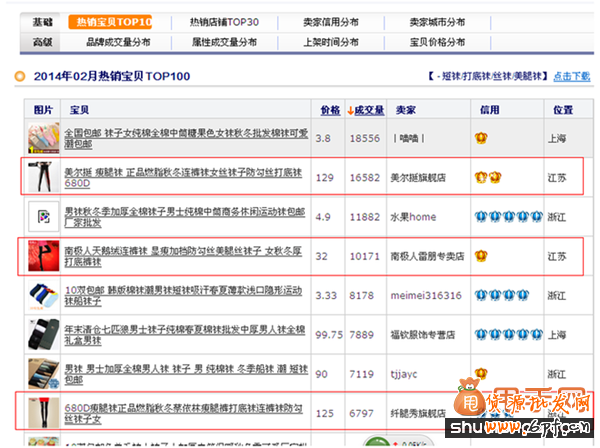Screen dimensions: 600x448
Task: Click crown credit icon for 美尔挺旗舰店
Action: tap(487, 177)
